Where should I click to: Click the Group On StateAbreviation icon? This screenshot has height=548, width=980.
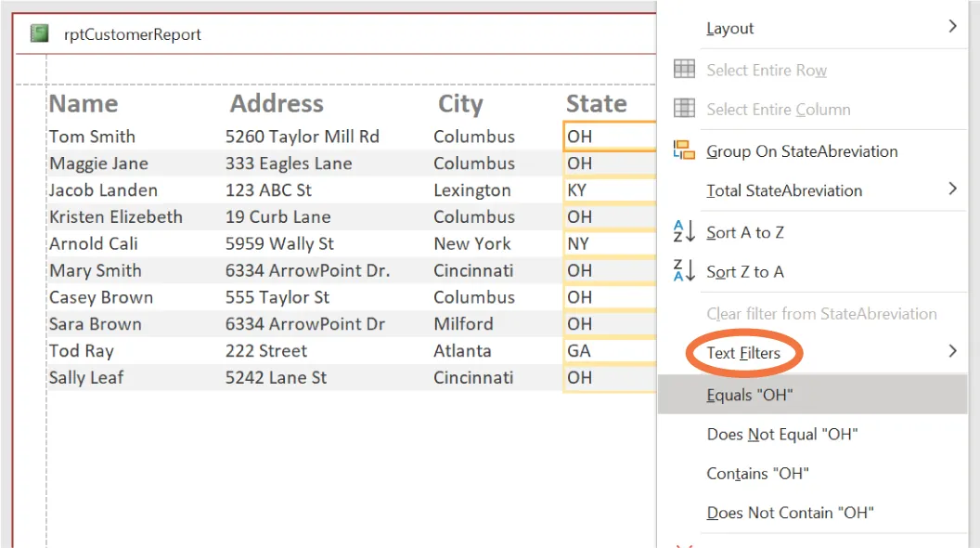[x=684, y=150]
